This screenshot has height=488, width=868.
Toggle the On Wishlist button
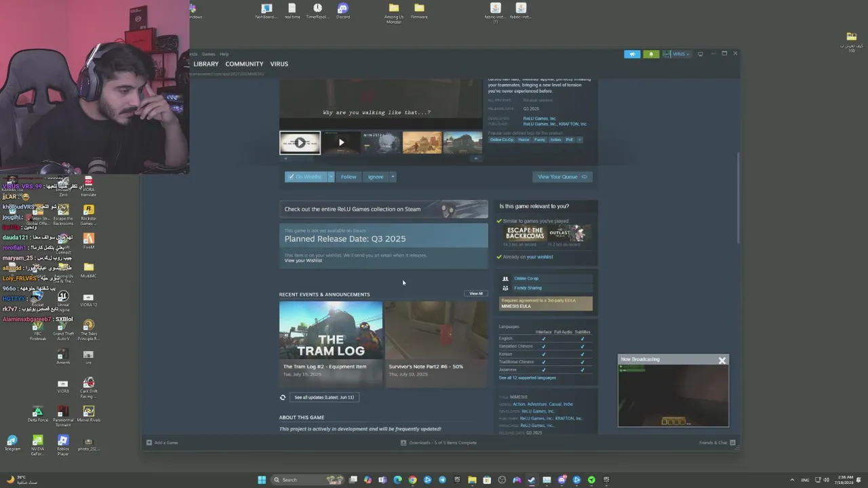click(306, 177)
